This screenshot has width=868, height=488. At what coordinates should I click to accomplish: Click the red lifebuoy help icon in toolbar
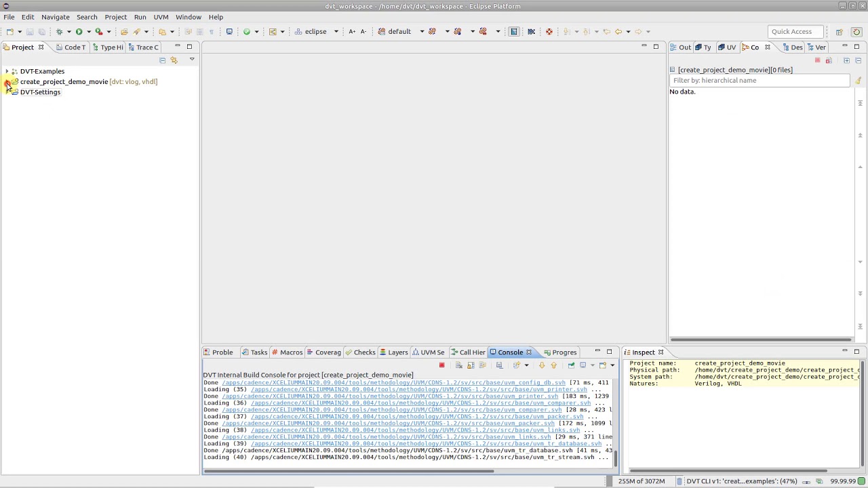[x=549, y=32]
